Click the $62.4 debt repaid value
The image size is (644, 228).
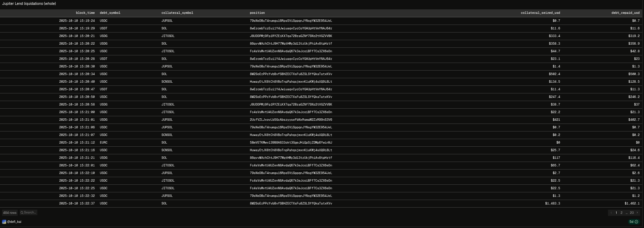point(635,165)
